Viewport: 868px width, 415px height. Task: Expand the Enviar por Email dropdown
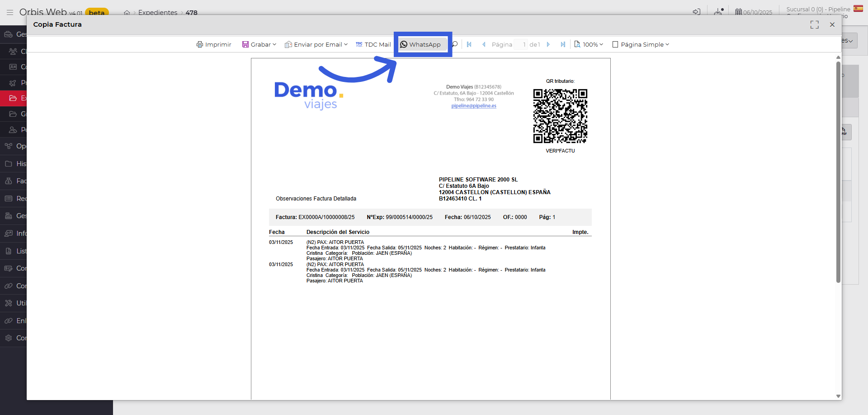(316, 44)
